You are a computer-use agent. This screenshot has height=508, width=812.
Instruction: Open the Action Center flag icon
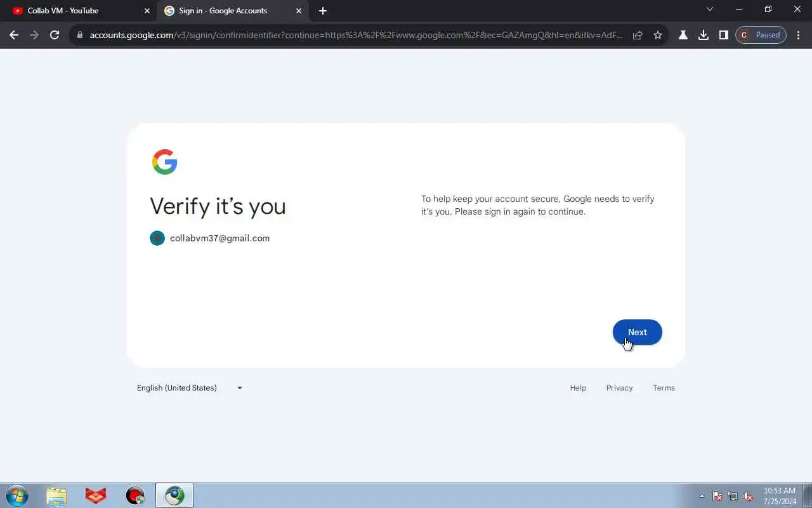click(x=717, y=496)
